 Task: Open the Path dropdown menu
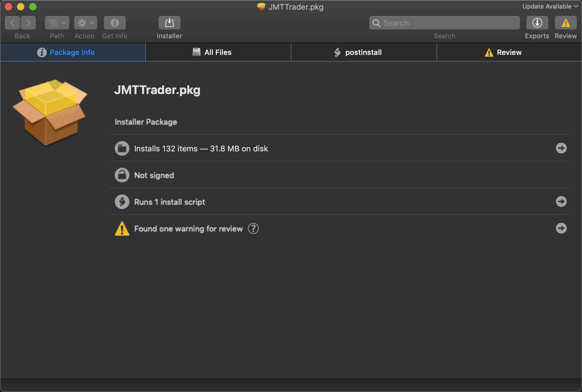tap(57, 23)
